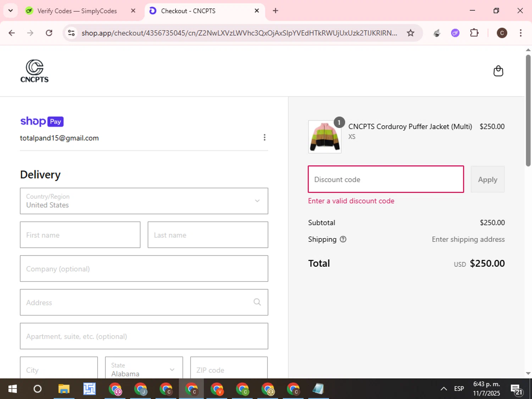Open the Windows Start menu

pos(12,389)
